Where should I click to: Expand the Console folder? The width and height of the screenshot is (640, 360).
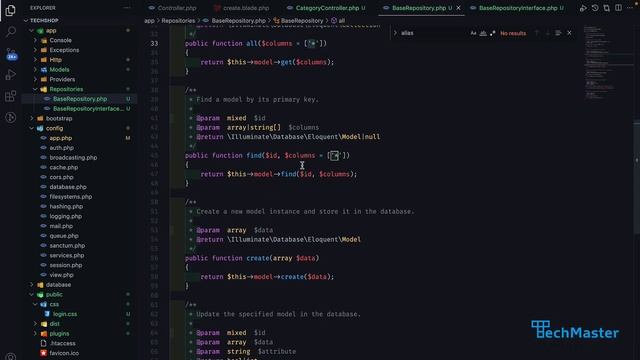(x=35, y=40)
